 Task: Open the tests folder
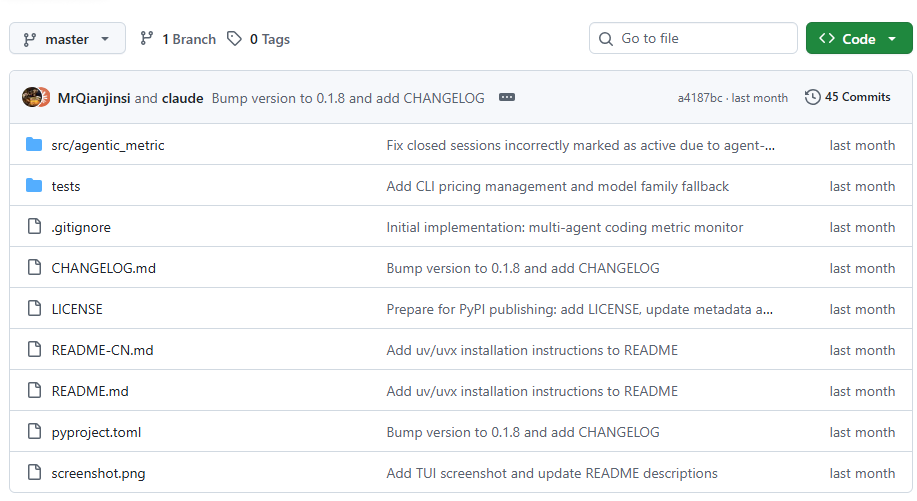(x=66, y=186)
